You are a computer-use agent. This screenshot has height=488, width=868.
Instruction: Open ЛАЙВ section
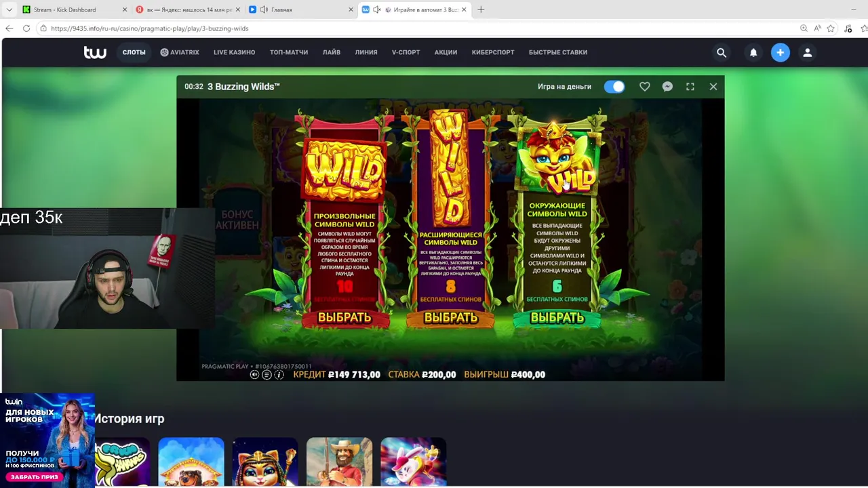point(332,52)
